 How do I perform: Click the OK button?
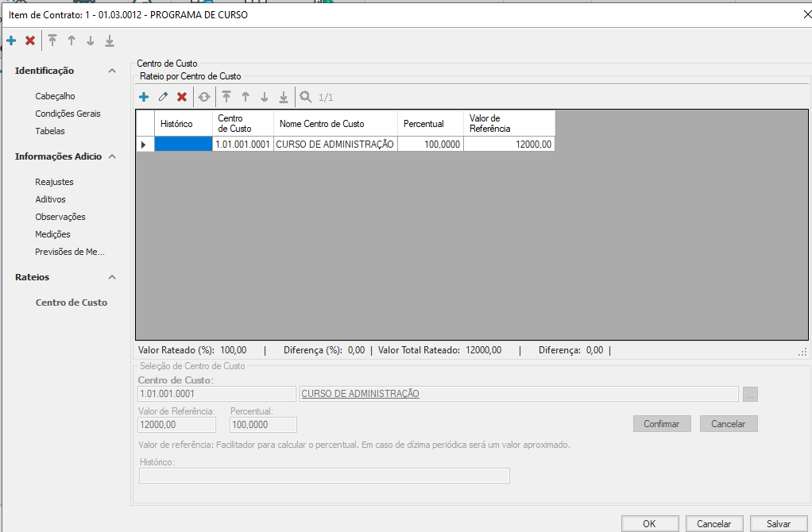[649, 524]
